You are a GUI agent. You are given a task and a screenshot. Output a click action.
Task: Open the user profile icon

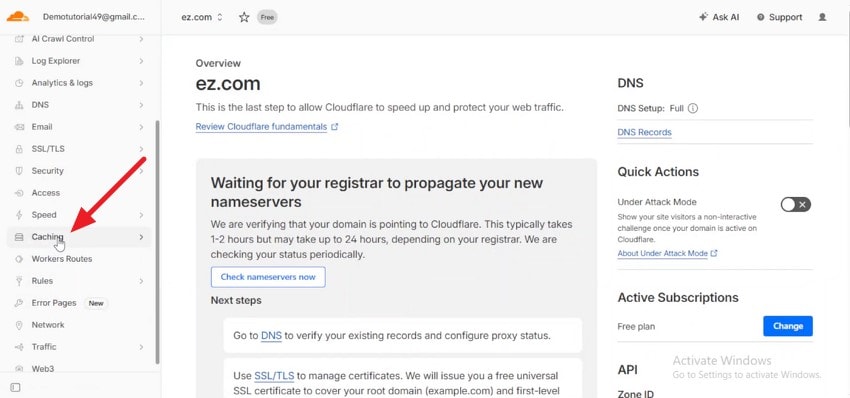822,17
